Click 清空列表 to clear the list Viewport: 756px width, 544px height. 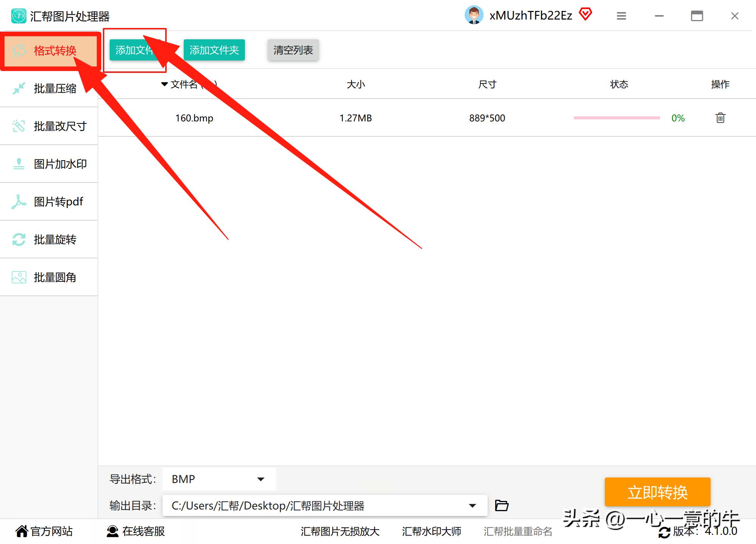293,49
